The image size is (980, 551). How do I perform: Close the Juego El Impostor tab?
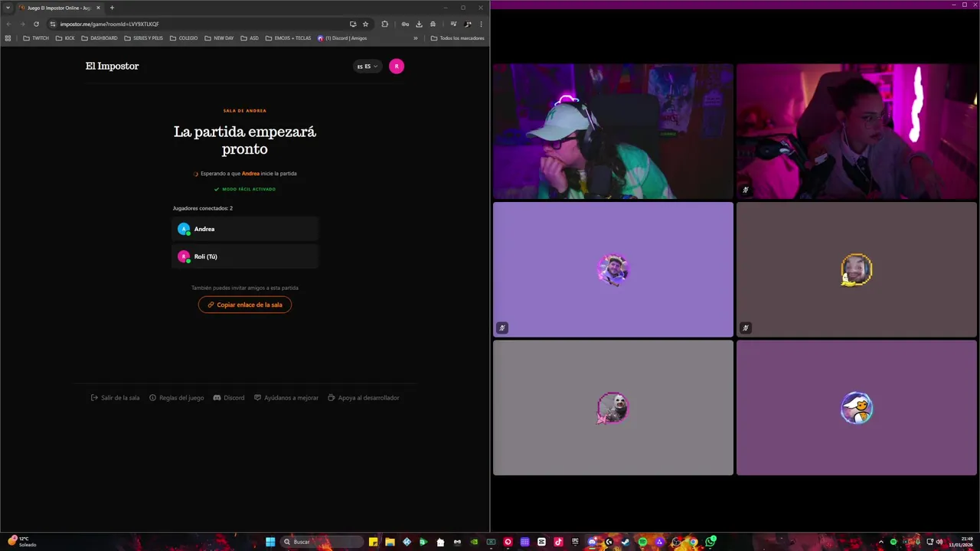[x=98, y=8]
